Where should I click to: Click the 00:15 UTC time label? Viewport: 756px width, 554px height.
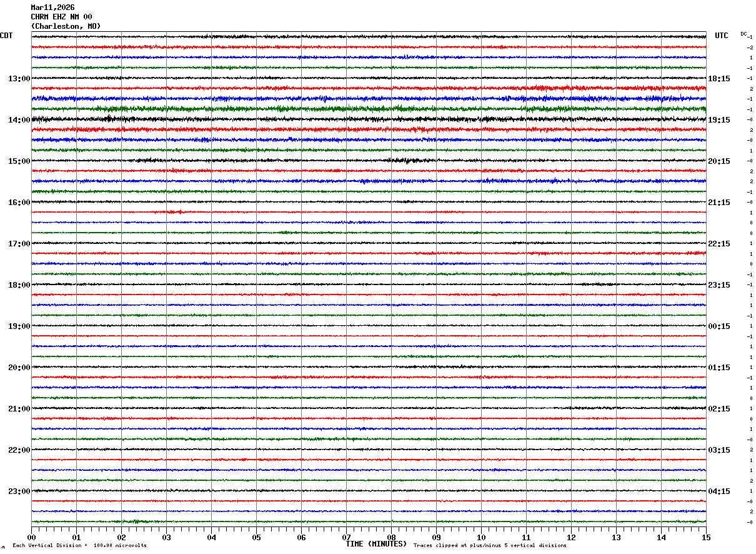pos(719,326)
